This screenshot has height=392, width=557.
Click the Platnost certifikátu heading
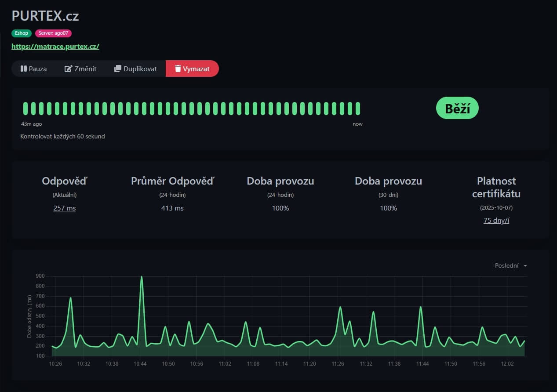pyautogui.click(x=496, y=187)
